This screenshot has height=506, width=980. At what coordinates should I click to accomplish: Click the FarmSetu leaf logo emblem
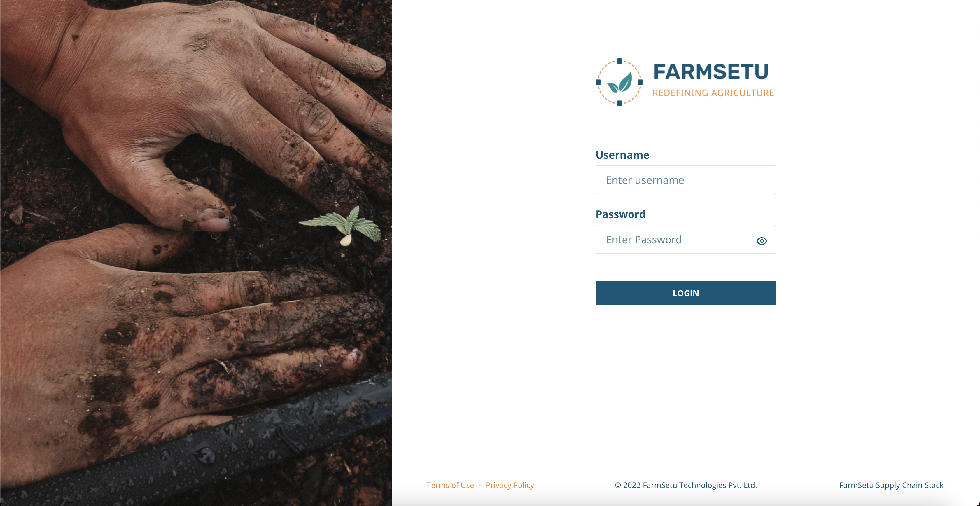(619, 82)
